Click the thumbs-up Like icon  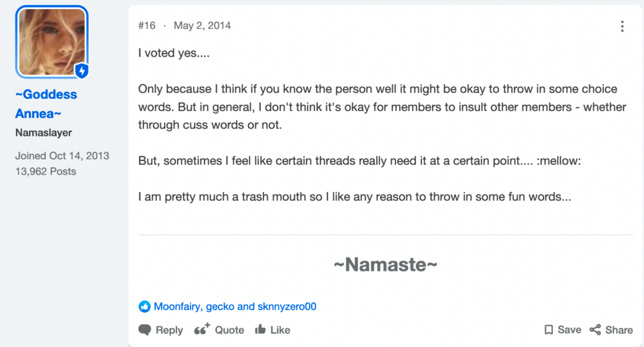pos(260,330)
